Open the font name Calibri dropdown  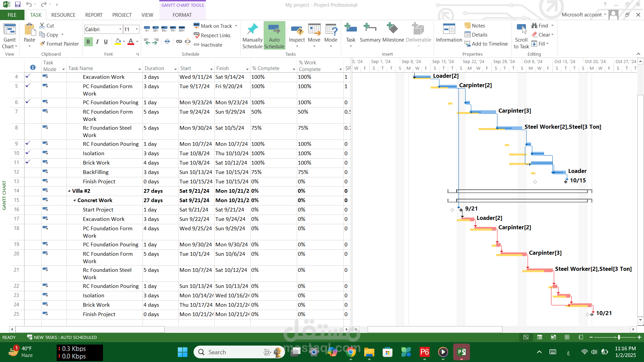(120, 29)
